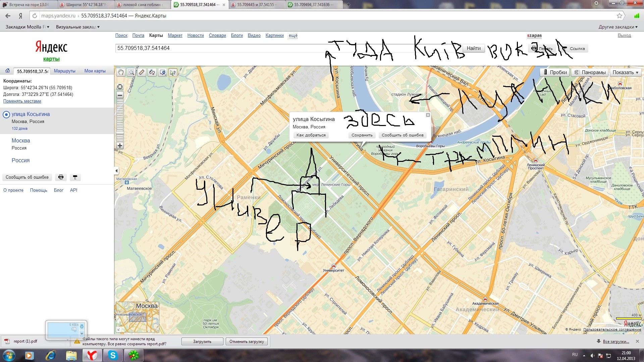Open the Все загрузки link
The width and height of the screenshot is (644, 362).
click(x=616, y=342)
